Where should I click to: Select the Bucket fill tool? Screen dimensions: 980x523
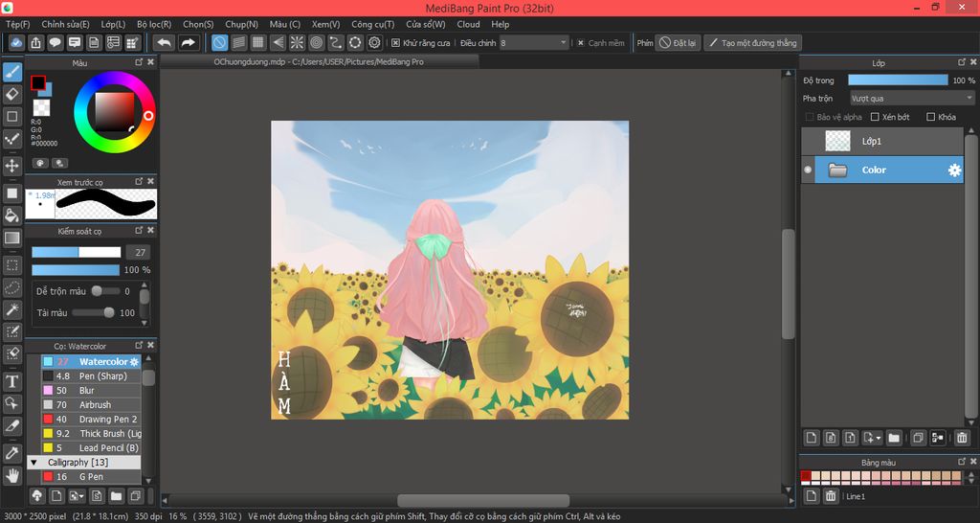(11, 216)
